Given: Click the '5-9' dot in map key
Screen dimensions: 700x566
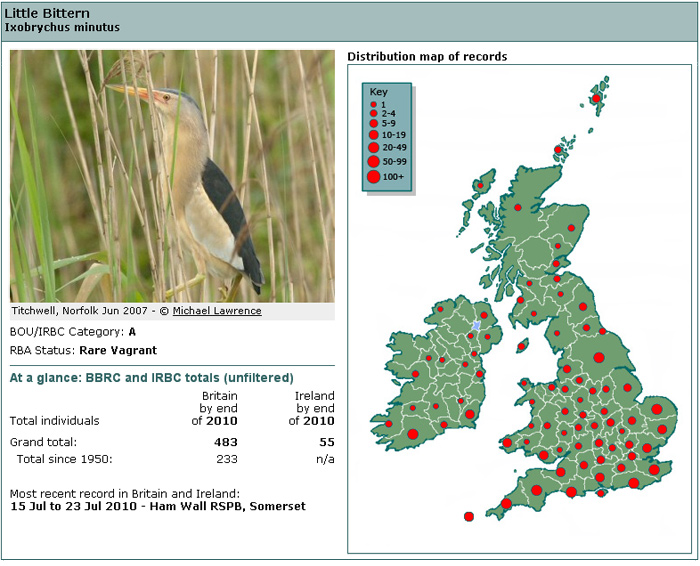Looking at the screenshot, I should [x=374, y=123].
